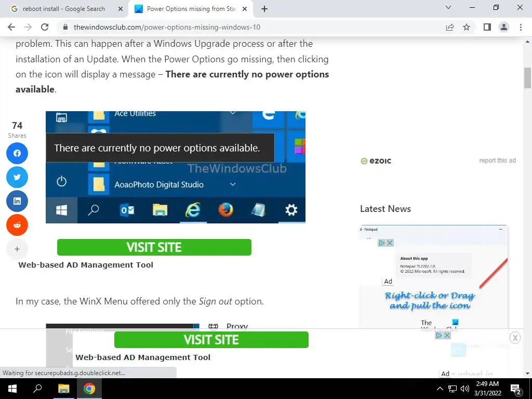The height and width of the screenshot is (399, 532).
Task: Click the 74 Shares counter
Action: click(x=17, y=129)
